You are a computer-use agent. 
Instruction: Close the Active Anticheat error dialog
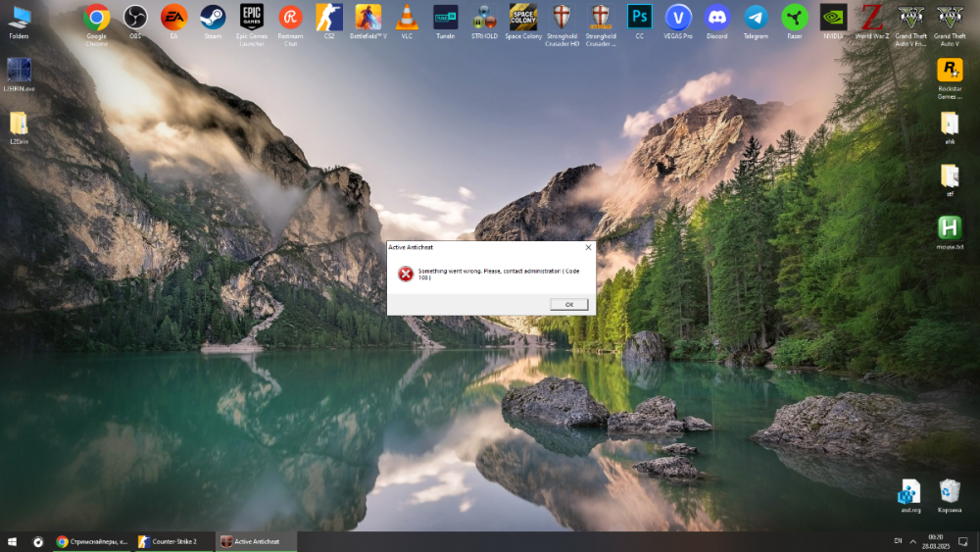tap(588, 247)
